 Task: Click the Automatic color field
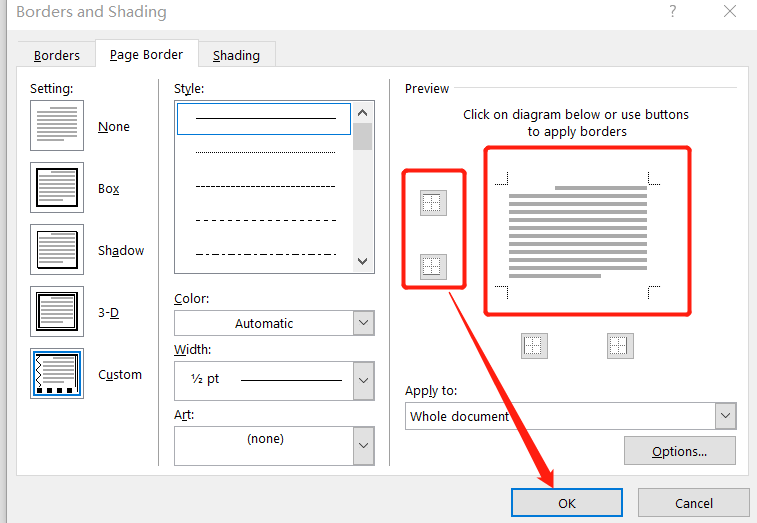pos(264,323)
